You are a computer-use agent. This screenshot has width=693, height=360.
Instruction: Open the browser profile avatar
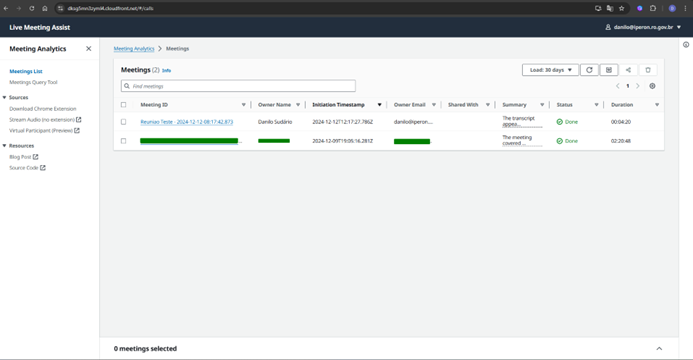pyautogui.click(x=672, y=8)
